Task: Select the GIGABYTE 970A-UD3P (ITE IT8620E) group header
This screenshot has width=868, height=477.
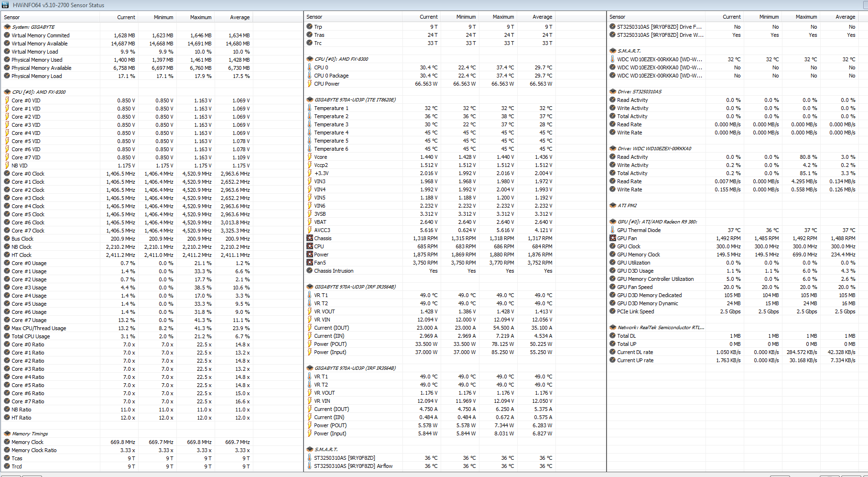Action: point(355,100)
